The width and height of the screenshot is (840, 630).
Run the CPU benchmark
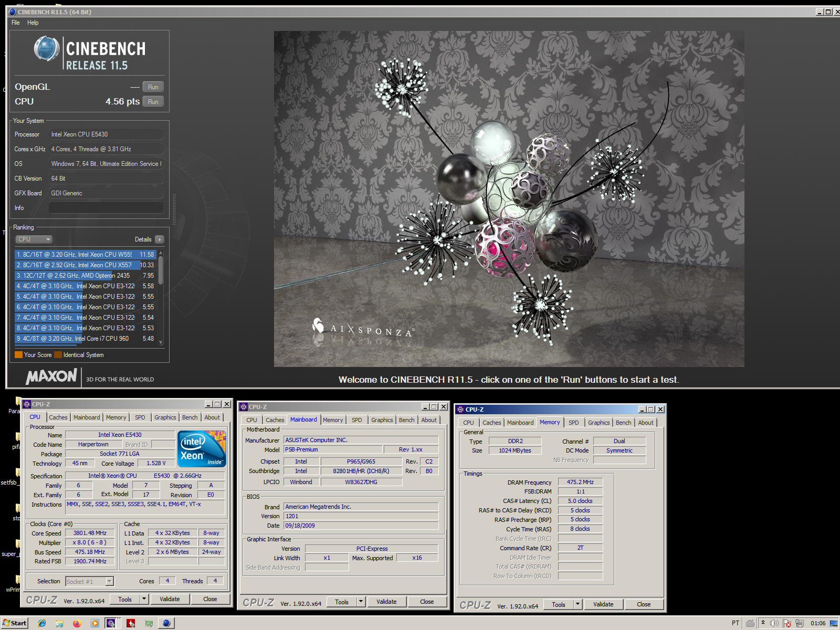pos(153,102)
